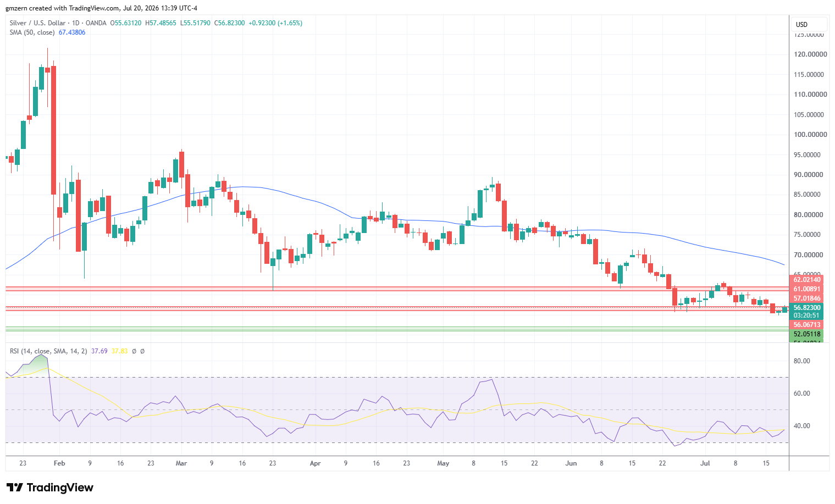Click the 120.00000 price axis label
Screen dimensions: 835x504
(810, 54)
